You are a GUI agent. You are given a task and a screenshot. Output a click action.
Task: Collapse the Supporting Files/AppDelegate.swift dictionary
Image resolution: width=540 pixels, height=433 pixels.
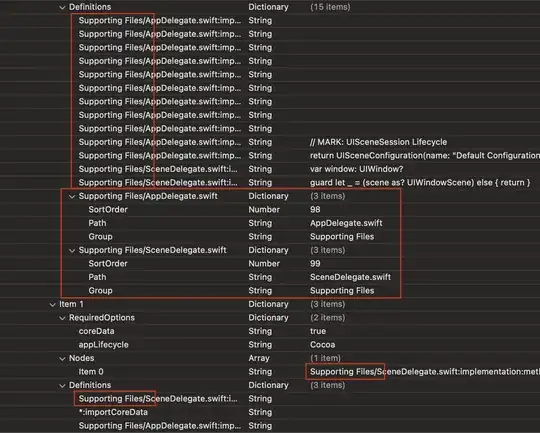coord(72,196)
